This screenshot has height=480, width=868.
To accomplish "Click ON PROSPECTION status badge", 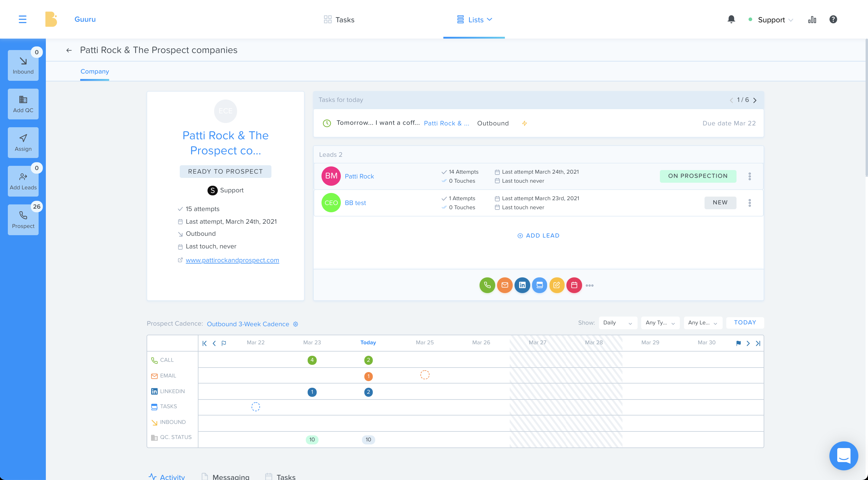I will (698, 176).
